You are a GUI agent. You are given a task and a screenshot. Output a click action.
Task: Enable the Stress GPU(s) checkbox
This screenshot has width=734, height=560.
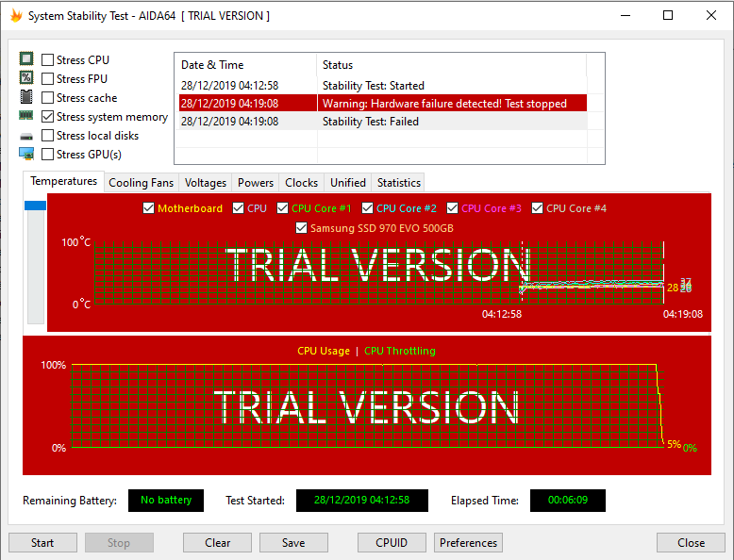point(47,154)
